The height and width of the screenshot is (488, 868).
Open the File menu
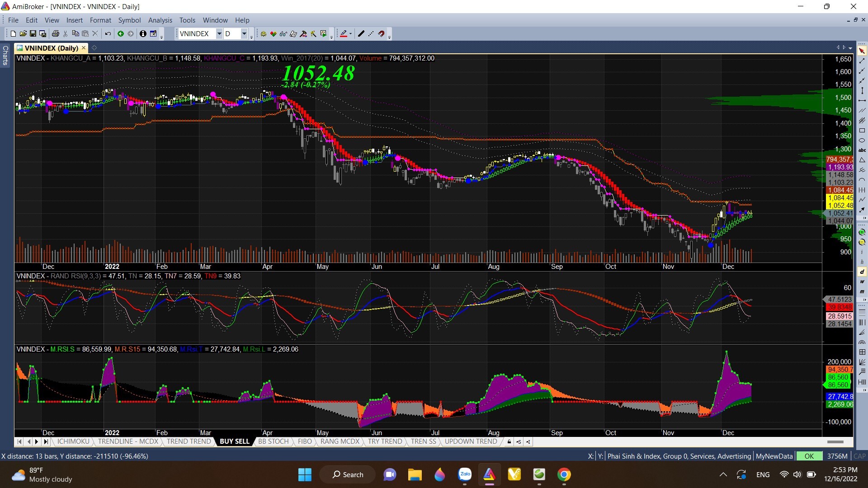tap(13, 20)
